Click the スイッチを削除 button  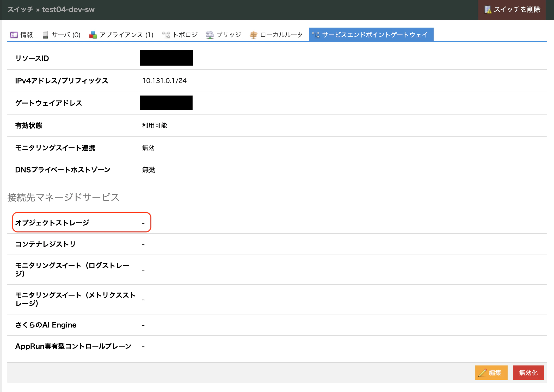coord(512,10)
